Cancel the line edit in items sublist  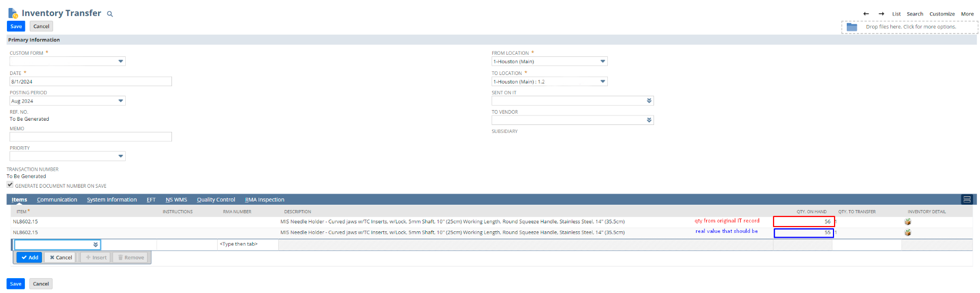(x=60, y=257)
